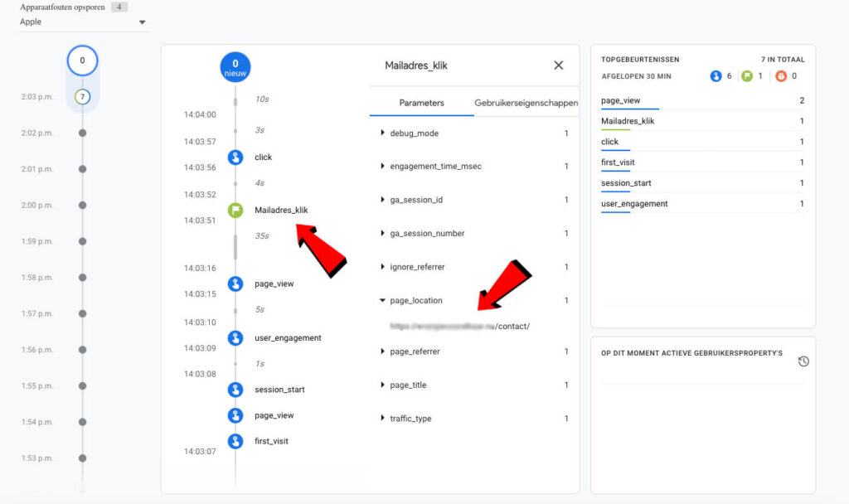The height and width of the screenshot is (504, 849).
Task: Click the blue events counter icon showing 6
Action: click(716, 75)
